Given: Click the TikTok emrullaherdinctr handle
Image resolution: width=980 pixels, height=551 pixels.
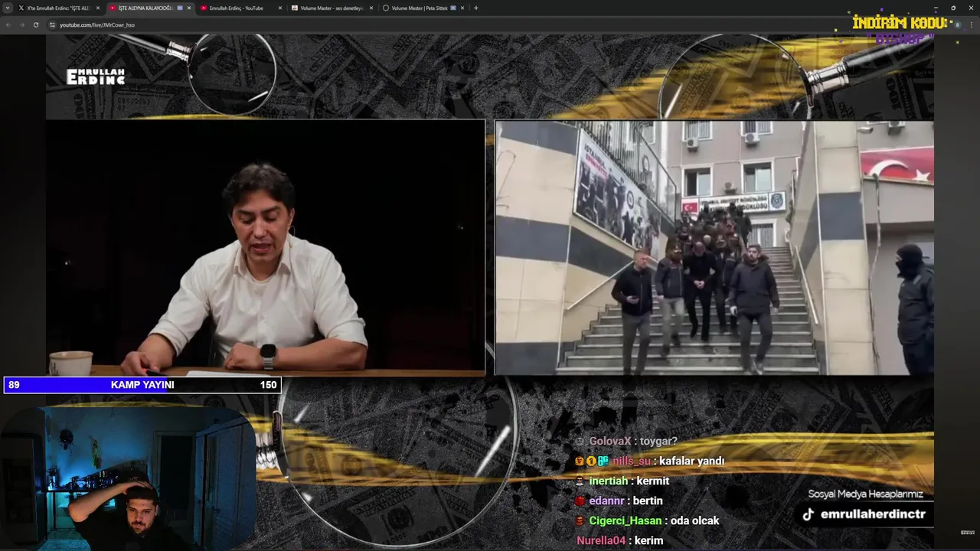Looking at the screenshot, I should pos(864,514).
